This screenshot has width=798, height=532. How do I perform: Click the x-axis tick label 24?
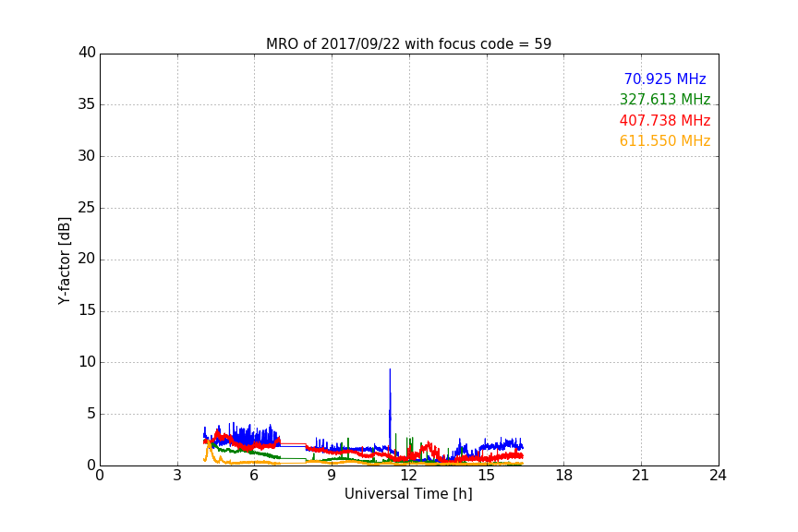coord(719,476)
